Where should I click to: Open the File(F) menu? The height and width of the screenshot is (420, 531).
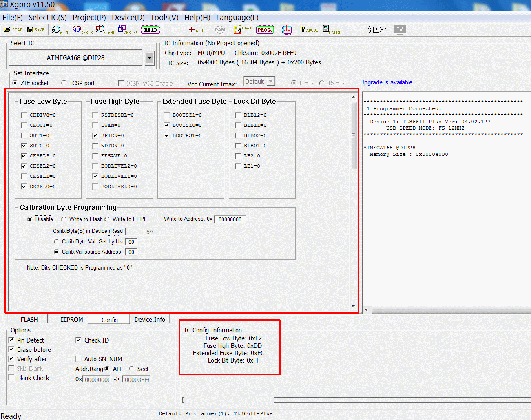coord(13,18)
